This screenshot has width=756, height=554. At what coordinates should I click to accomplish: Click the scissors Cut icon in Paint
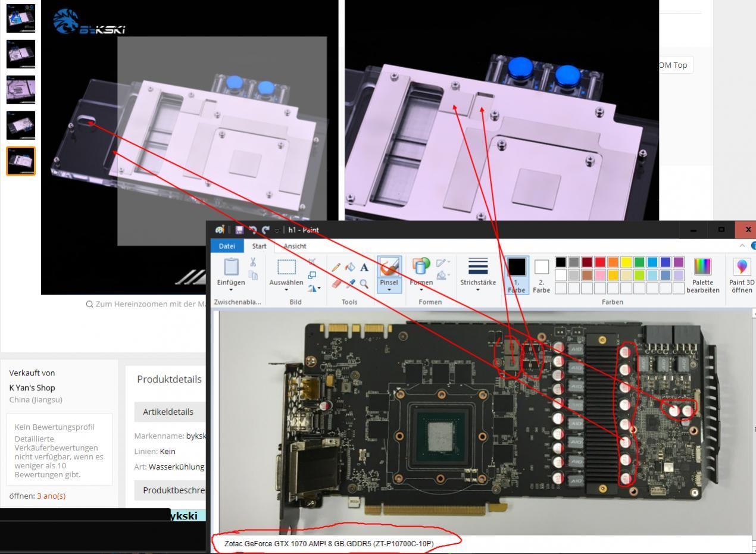point(253,262)
